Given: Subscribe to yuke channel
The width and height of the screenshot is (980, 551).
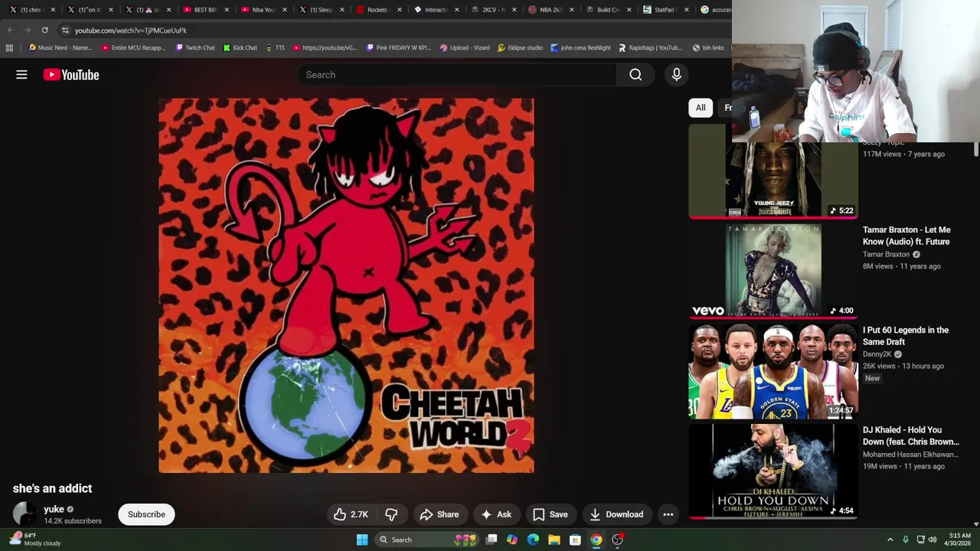Looking at the screenshot, I should (x=146, y=514).
